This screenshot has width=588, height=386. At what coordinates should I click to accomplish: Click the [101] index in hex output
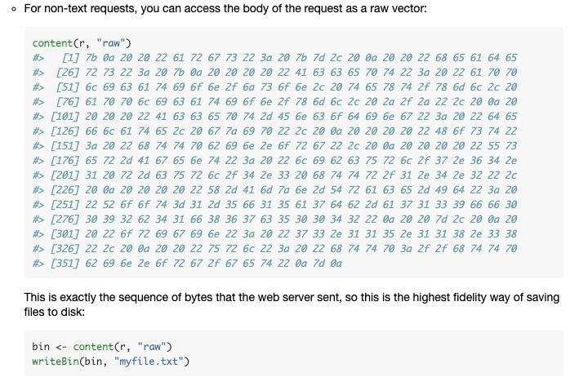[65, 117]
